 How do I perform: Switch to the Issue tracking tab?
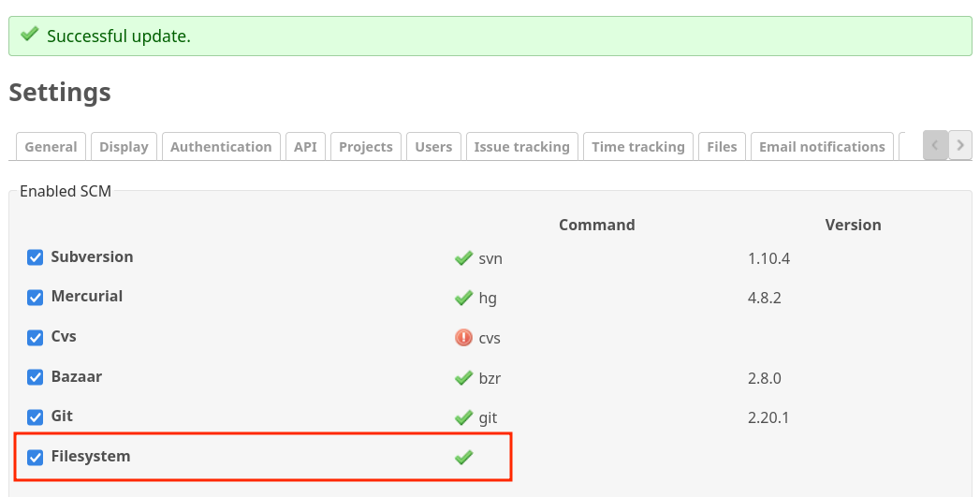(522, 147)
